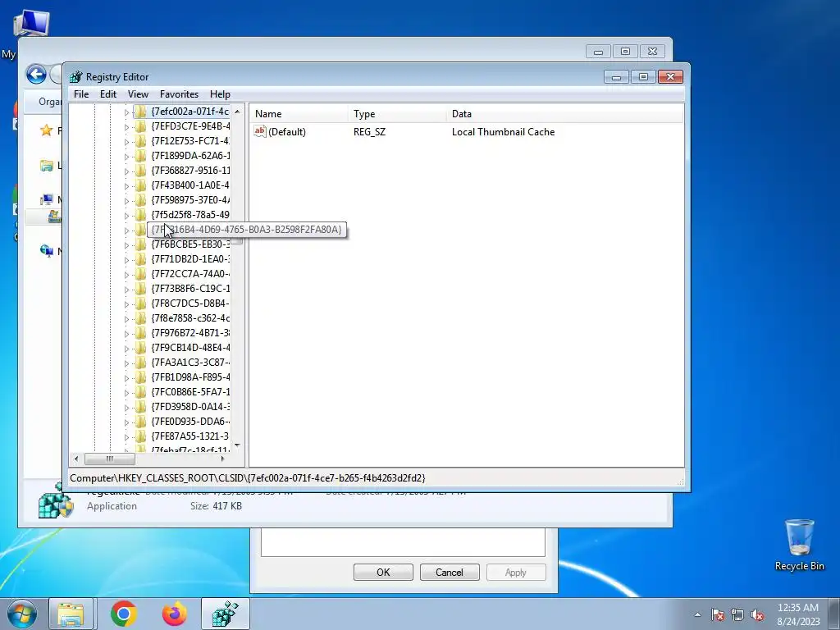Select folder icon of {7F12E753-FC71 key

[x=140, y=141]
